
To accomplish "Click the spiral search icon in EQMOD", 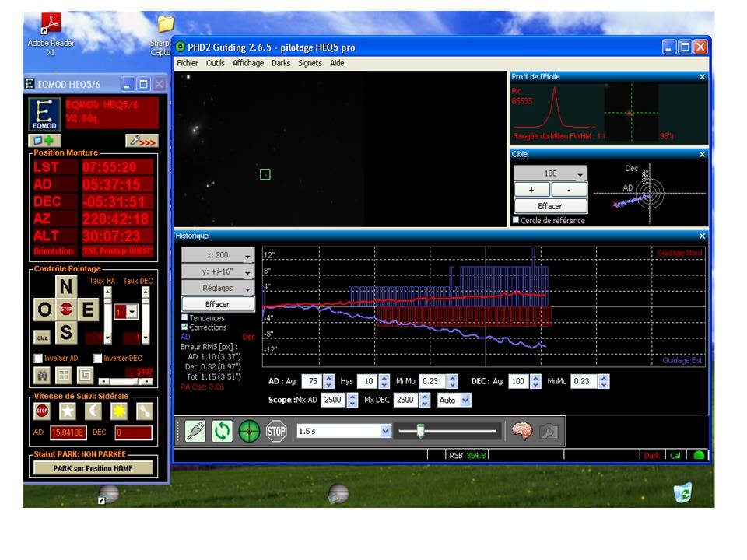I will (x=85, y=375).
